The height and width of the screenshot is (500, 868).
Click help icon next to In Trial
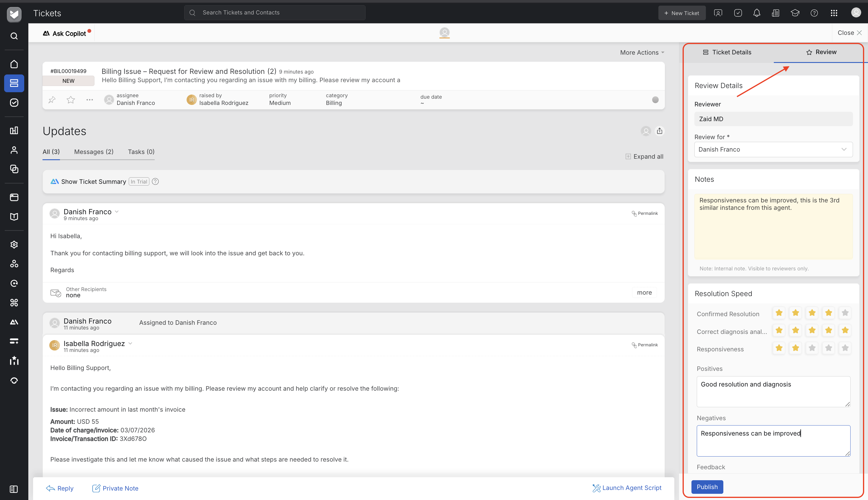155,182
